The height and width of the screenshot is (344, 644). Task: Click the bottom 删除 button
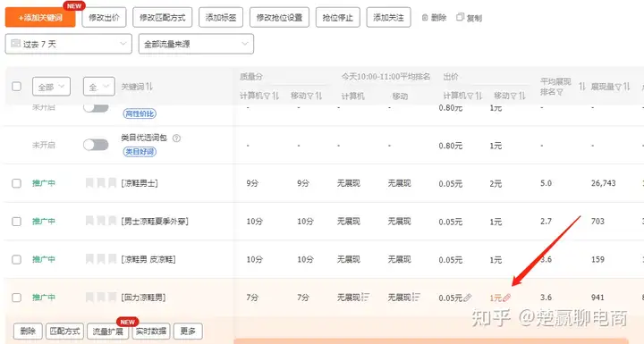pos(28,331)
